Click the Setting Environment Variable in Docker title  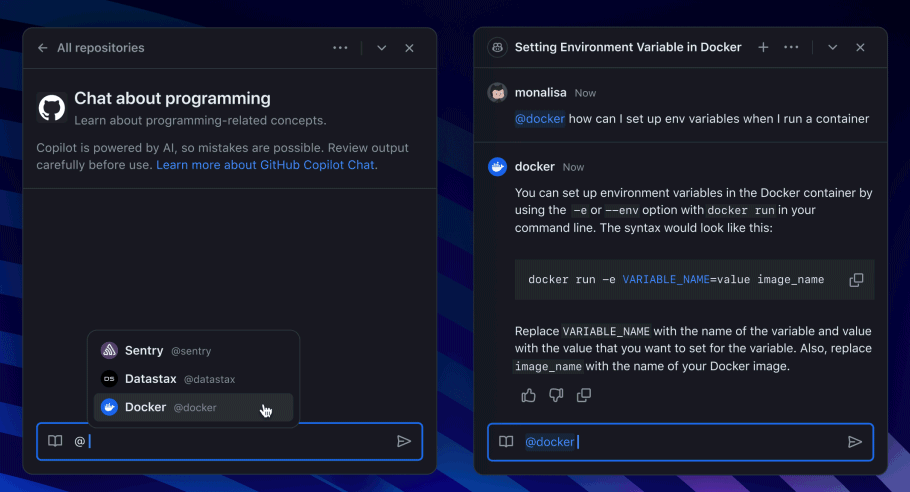pos(628,47)
